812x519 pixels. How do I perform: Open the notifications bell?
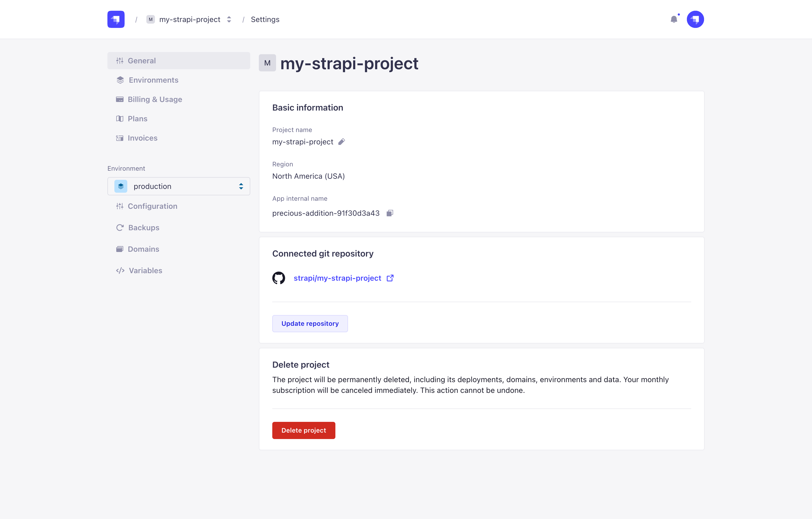coord(675,19)
